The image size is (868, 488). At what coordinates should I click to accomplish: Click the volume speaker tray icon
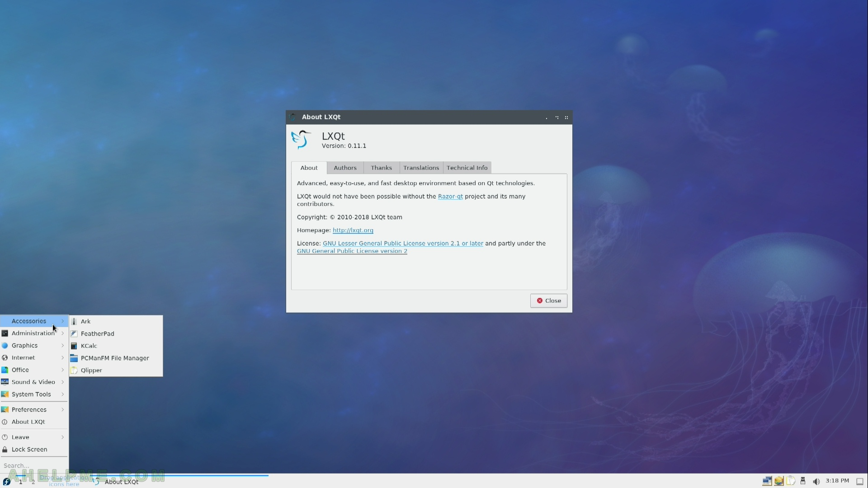click(x=816, y=481)
